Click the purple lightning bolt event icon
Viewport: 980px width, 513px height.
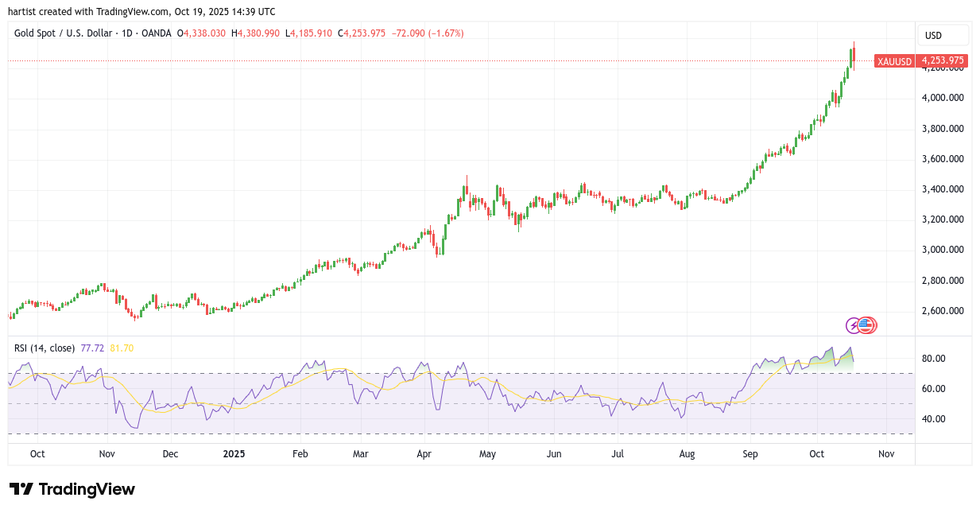(854, 325)
